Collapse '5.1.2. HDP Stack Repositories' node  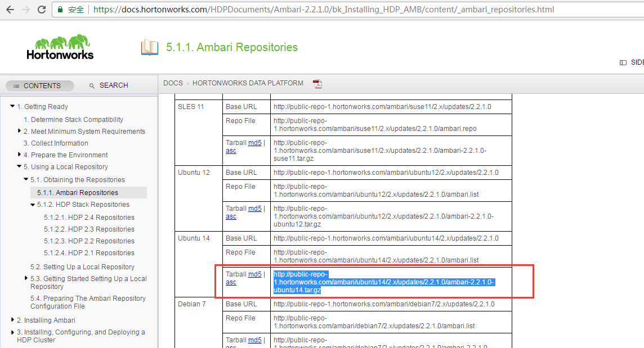33,205
